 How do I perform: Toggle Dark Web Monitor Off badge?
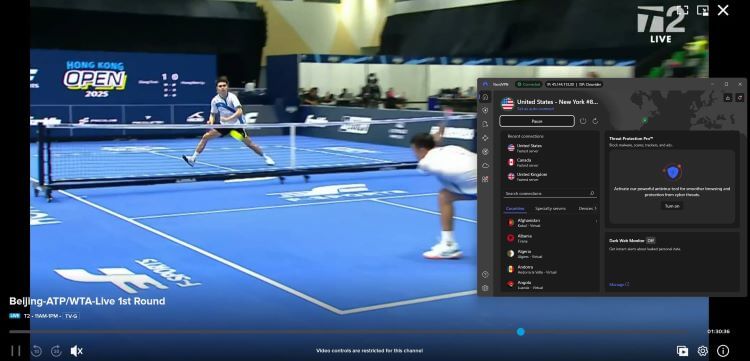point(651,241)
